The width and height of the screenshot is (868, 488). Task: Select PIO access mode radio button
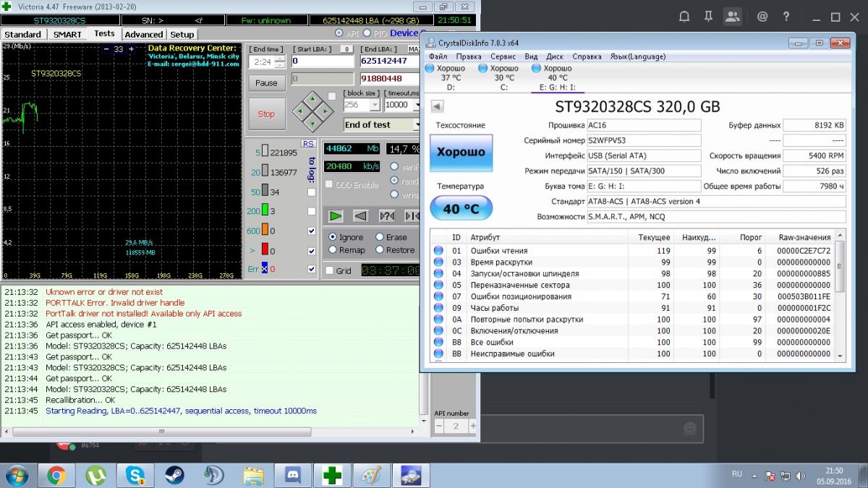(x=367, y=33)
